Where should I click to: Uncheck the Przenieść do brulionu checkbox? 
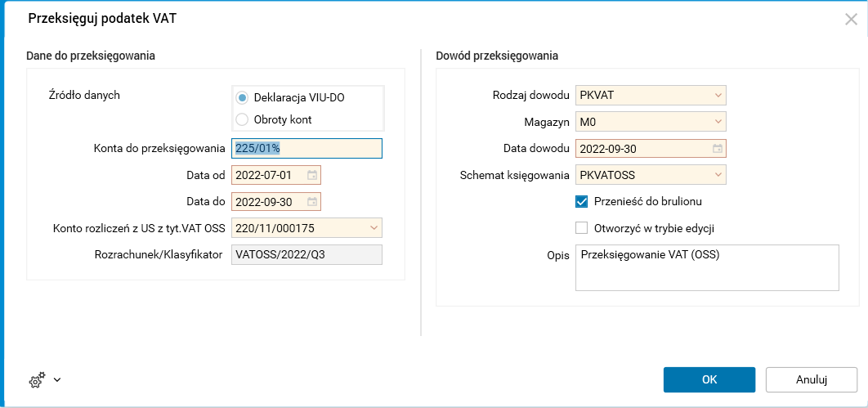click(582, 201)
